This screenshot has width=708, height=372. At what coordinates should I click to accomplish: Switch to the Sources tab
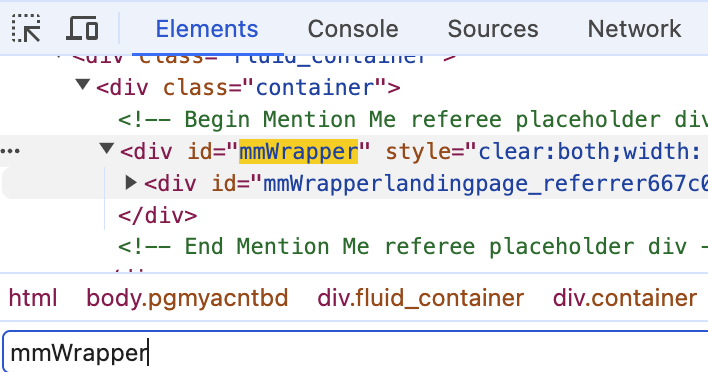pos(493,29)
